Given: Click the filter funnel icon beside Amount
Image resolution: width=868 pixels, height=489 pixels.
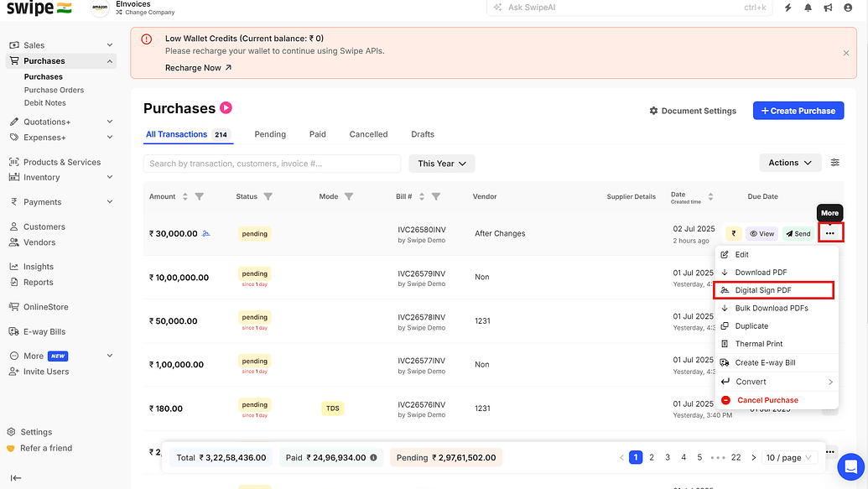Looking at the screenshot, I should click(200, 196).
